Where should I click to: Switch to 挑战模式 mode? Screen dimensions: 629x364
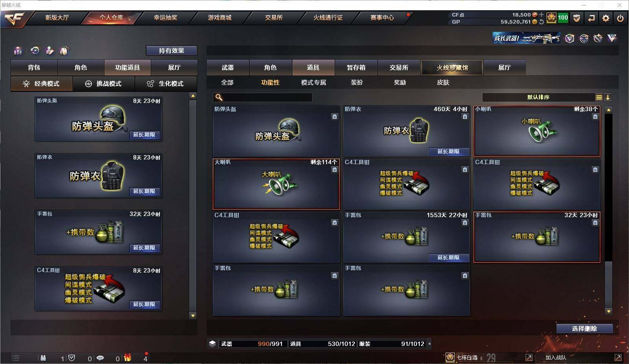pyautogui.click(x=104, y=84)
